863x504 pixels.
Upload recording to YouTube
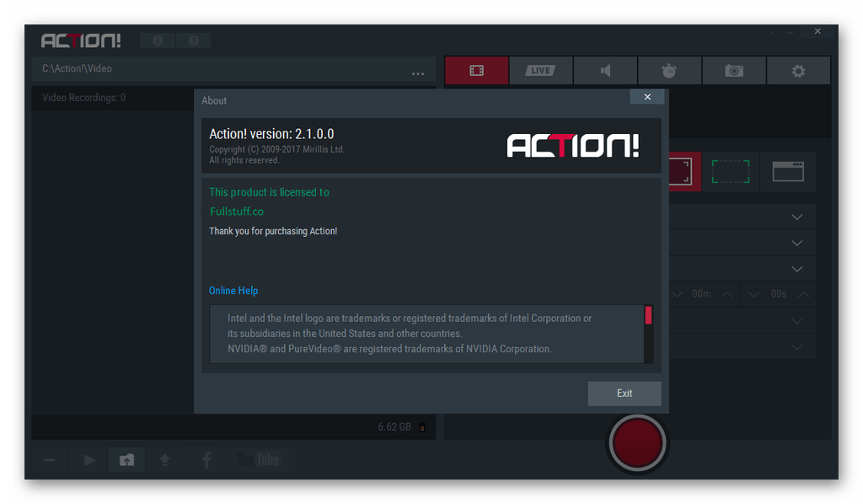coord(258,460)
